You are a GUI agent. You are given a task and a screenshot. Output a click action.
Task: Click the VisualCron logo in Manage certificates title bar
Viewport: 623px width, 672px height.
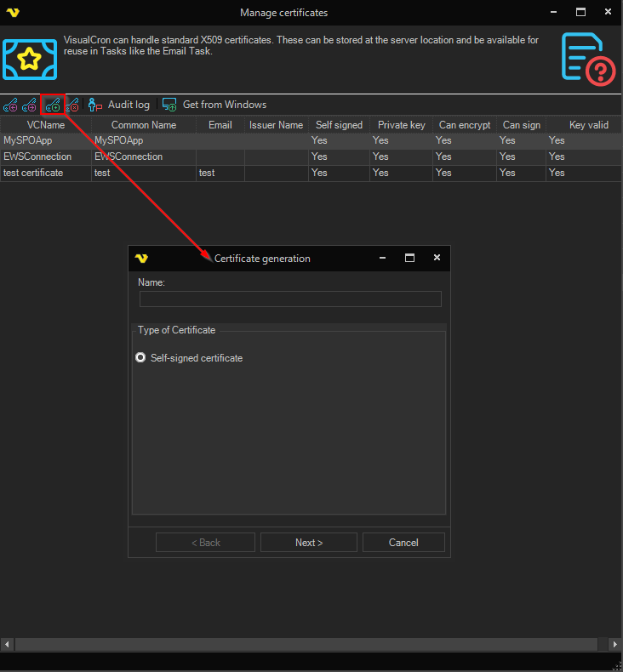tap(12, 13)
